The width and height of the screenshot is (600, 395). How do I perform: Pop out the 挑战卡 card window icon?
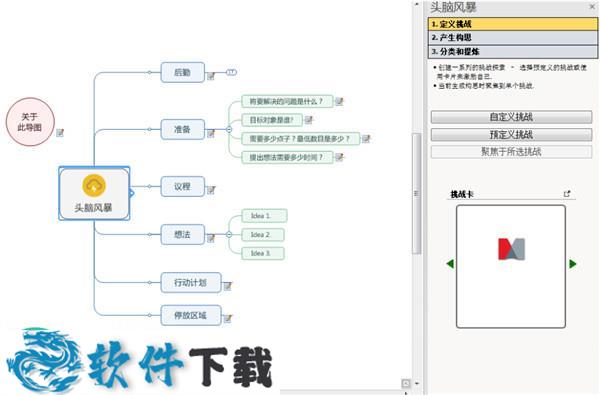(567, 194)
